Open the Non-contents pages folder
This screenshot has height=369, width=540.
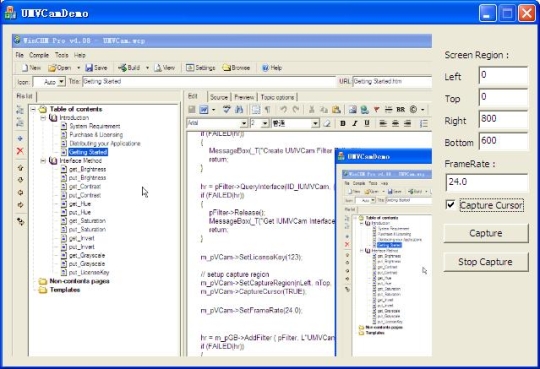(79, 281)
